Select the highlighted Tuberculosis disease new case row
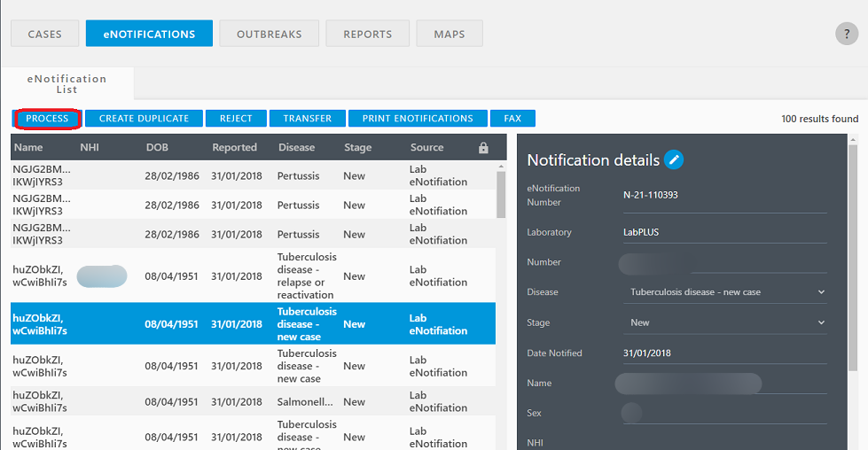 pyautogui.click(x=253, y=324)
